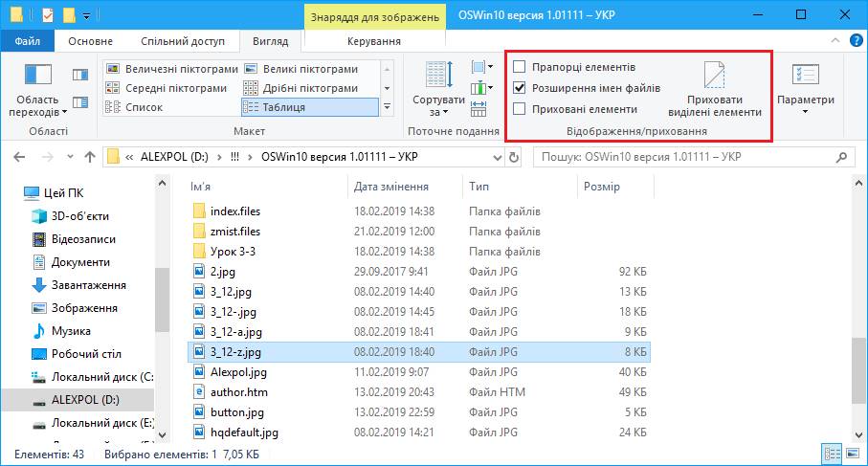This screenshot has height=466, width=868.
Task: Switch to the Основне tab
Action: click(90, 41)
